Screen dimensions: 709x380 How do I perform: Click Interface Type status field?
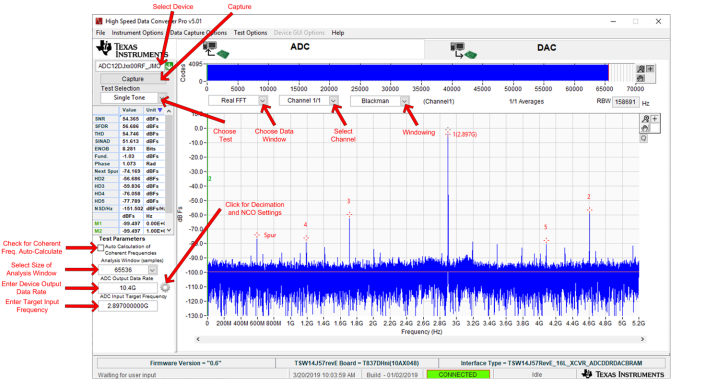551,363
